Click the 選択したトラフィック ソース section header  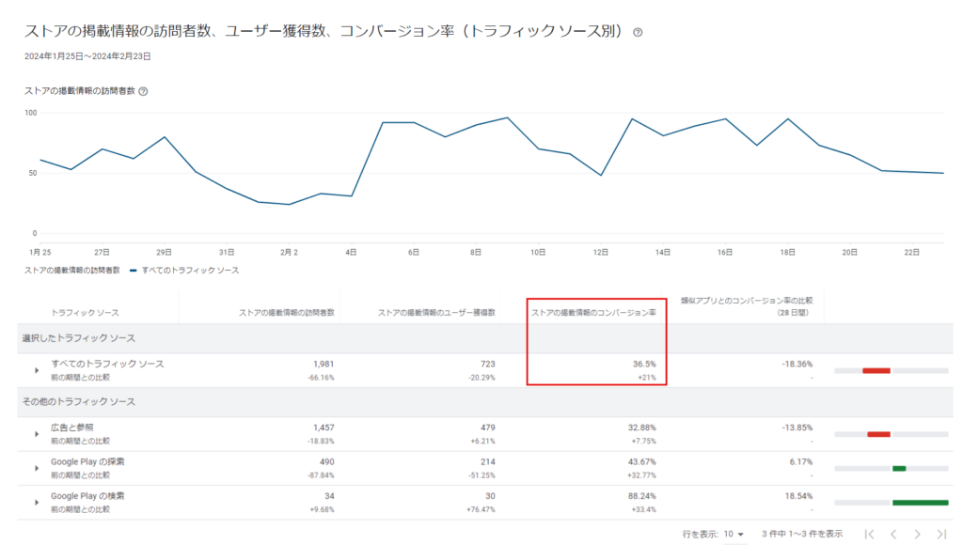point(79,338)
